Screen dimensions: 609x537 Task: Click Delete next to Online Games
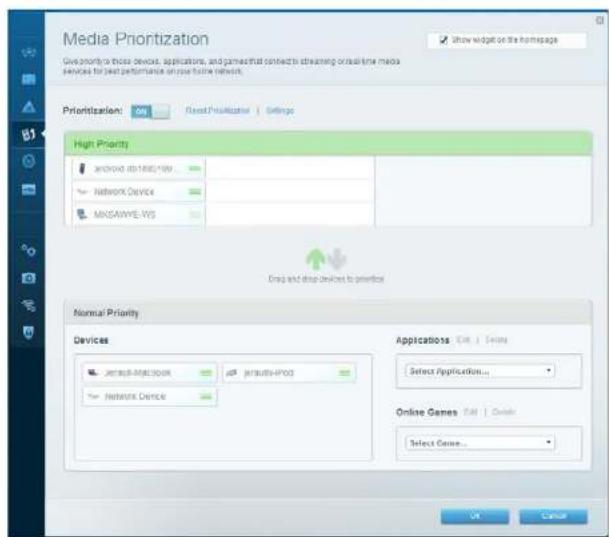tap(503, 412)
